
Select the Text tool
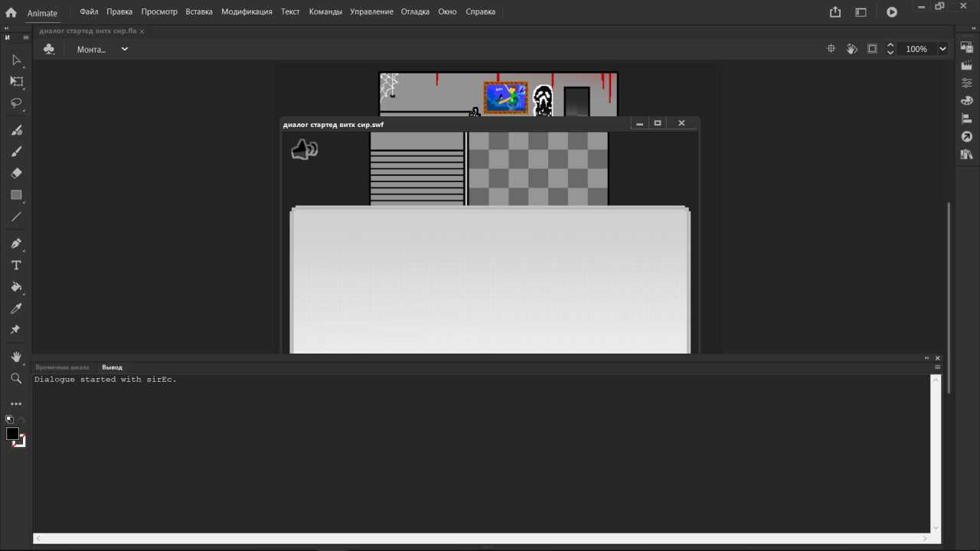click(15, 265)
